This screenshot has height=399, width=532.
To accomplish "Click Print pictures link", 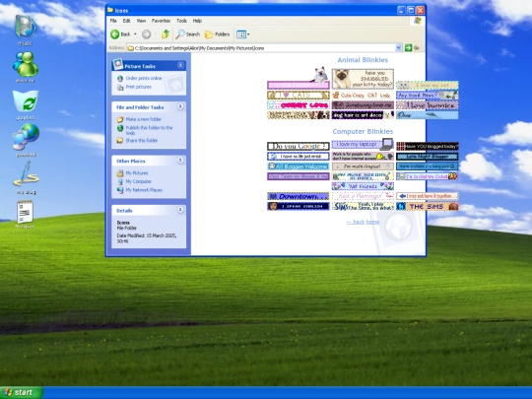I will (139, 87).
